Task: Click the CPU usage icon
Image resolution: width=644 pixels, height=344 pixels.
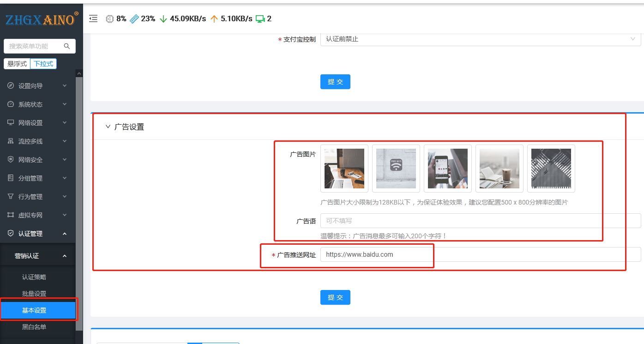Action: [x=109, y=18]
